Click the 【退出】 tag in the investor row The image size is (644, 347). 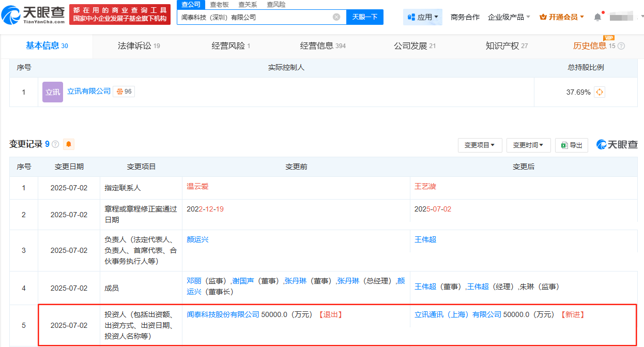click(x=330, y=314)
